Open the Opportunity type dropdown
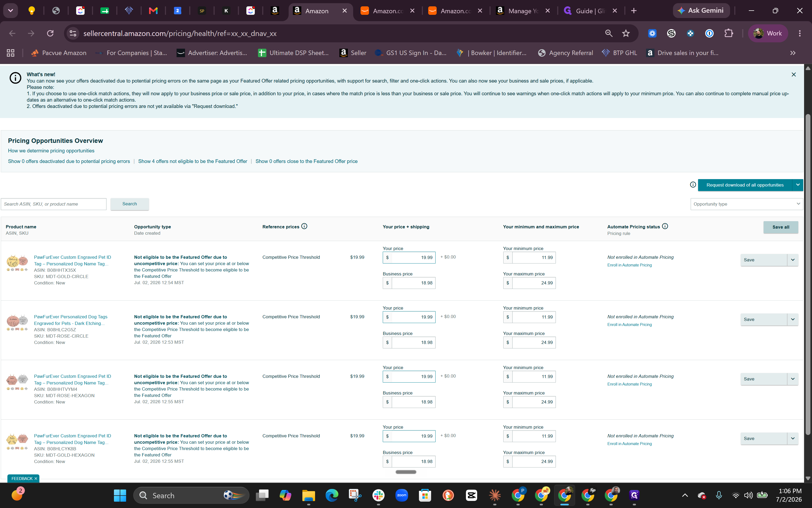 [x=746, y=204]
